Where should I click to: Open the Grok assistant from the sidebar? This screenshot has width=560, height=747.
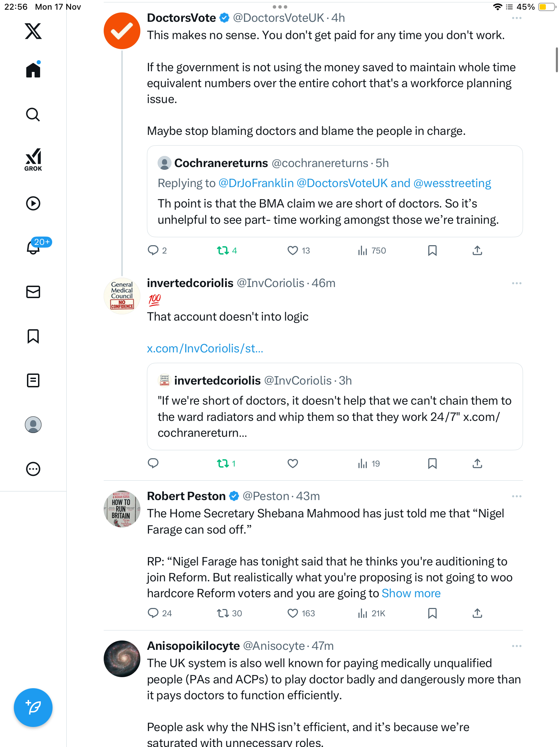(33, 159)
